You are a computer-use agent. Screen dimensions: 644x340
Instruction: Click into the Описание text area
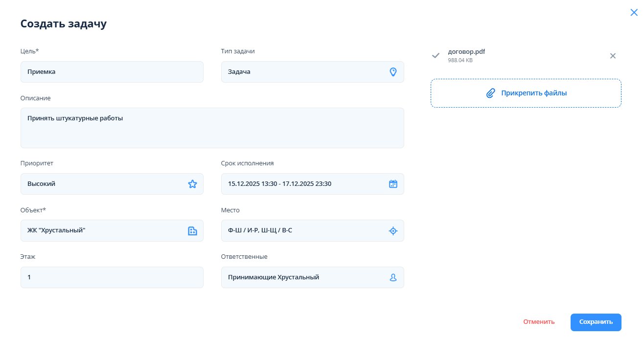(x=212, y=128)
